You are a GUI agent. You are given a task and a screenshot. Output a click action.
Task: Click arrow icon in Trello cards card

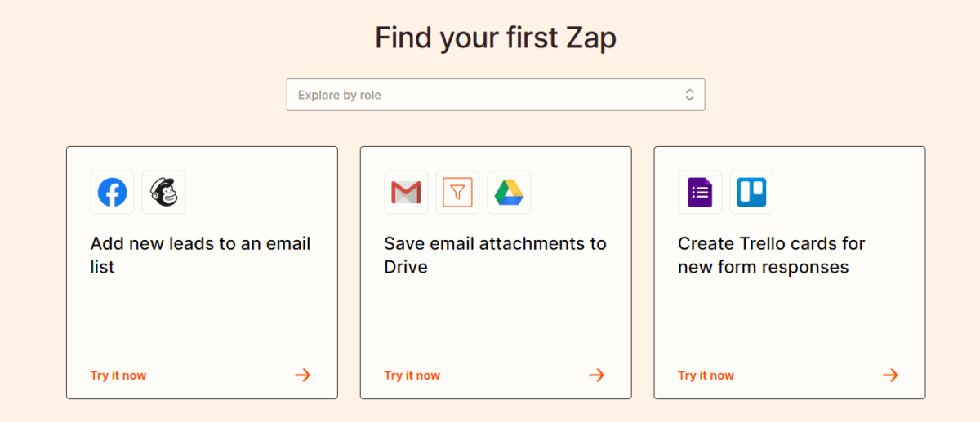point(890,375)
